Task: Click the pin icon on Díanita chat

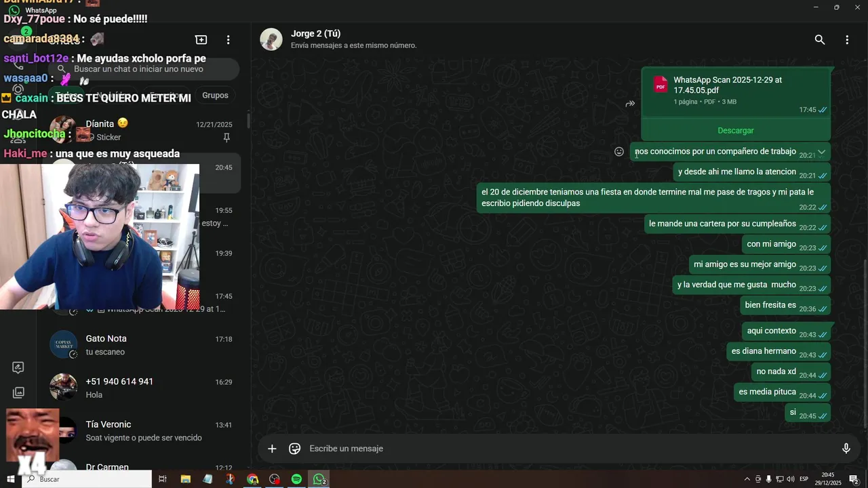Action: pyautogui.click(x=226, y=138)
